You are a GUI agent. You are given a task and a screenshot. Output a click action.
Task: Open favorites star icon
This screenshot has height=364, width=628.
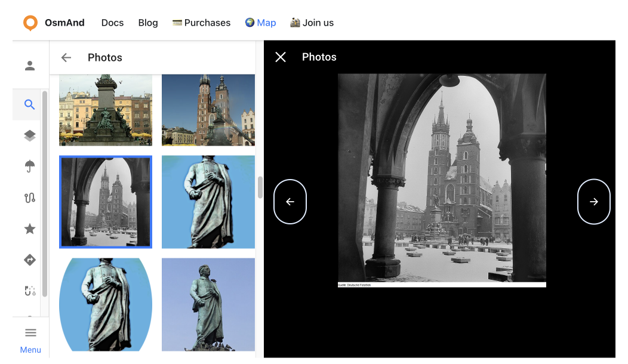click(30, 229)
